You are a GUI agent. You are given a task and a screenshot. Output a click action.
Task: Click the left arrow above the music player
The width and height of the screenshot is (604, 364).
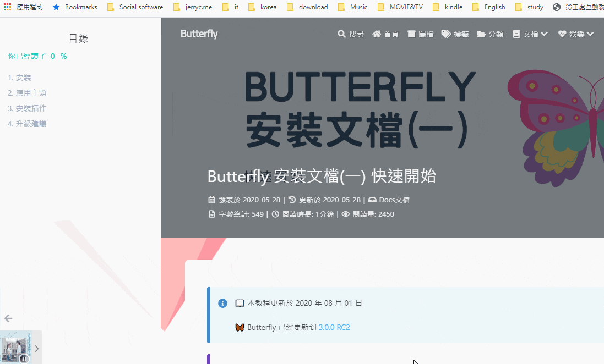click(x=8, y=318)
